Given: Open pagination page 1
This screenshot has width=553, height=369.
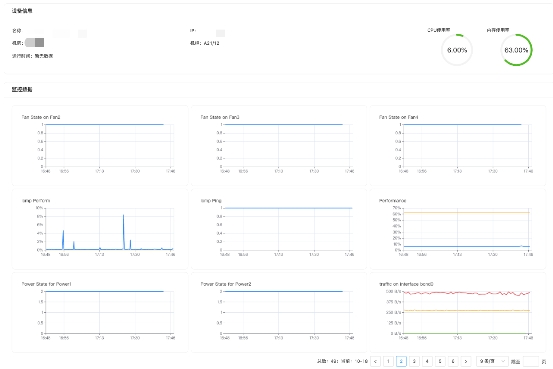Looking at the screenshot, I should click(x=388, y=361).
